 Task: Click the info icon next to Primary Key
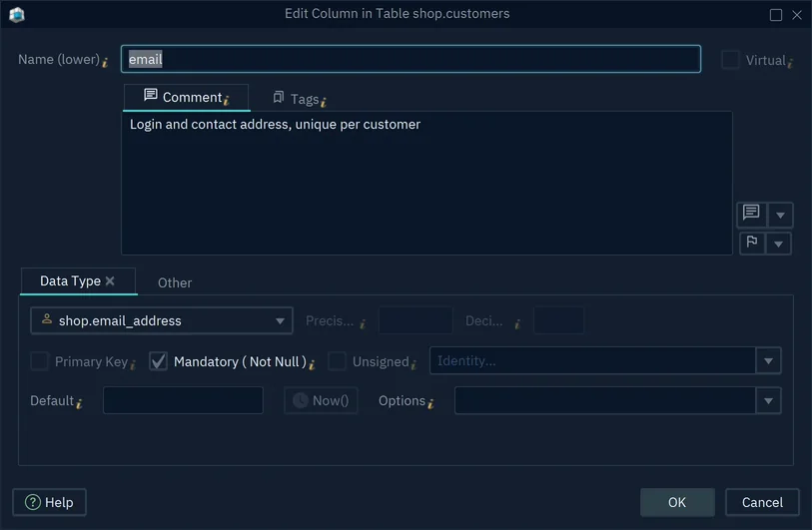pyautogui.click(x=133, y=365)
